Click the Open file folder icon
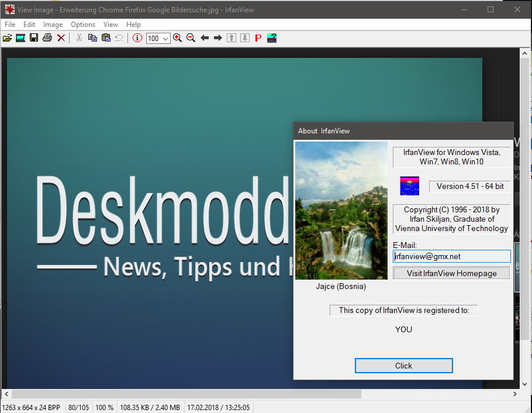Screen dimensions: 532x413 tap(7, 37)
